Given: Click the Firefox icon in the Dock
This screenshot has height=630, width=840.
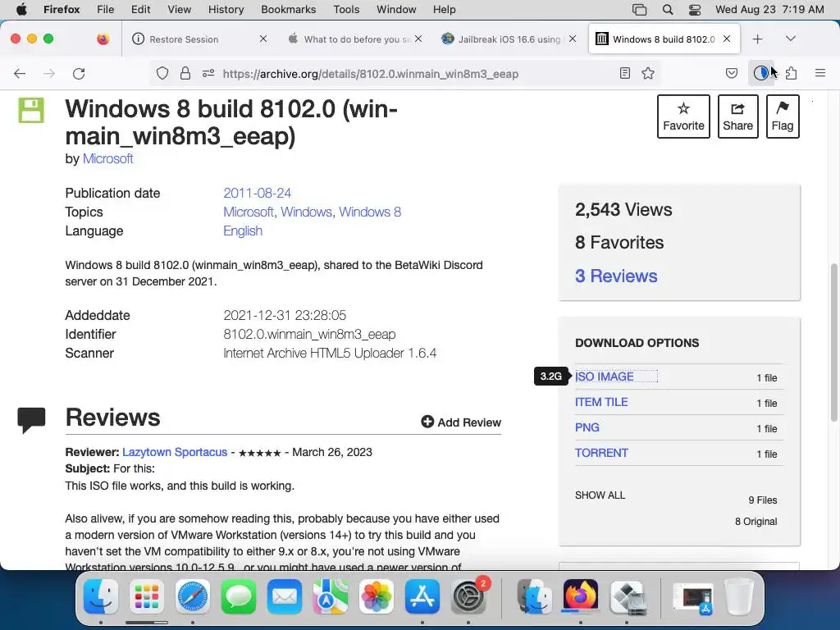Looking at the screenshot, I should [581, 596].
